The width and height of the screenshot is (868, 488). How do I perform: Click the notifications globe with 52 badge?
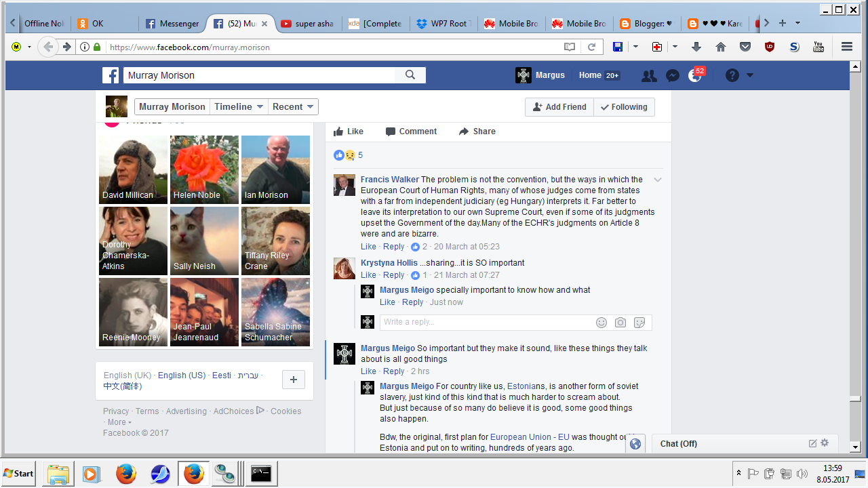(x=695, y=76)
